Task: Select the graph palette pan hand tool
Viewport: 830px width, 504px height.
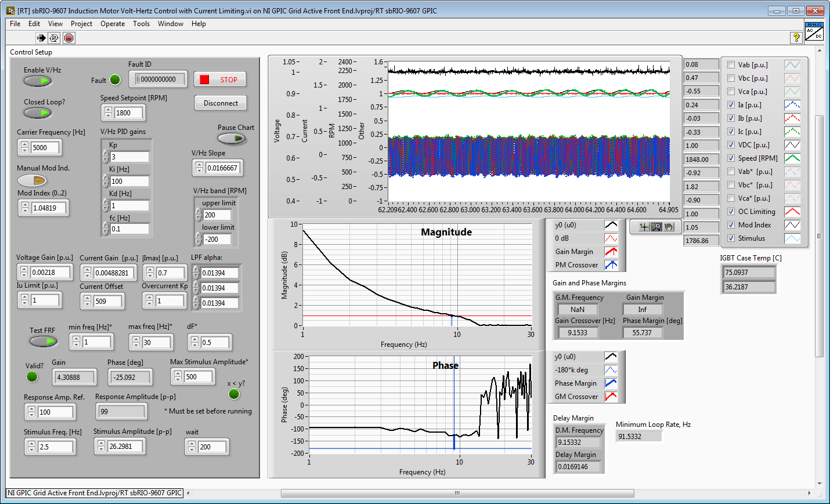Action: click(x=669, y=227)
